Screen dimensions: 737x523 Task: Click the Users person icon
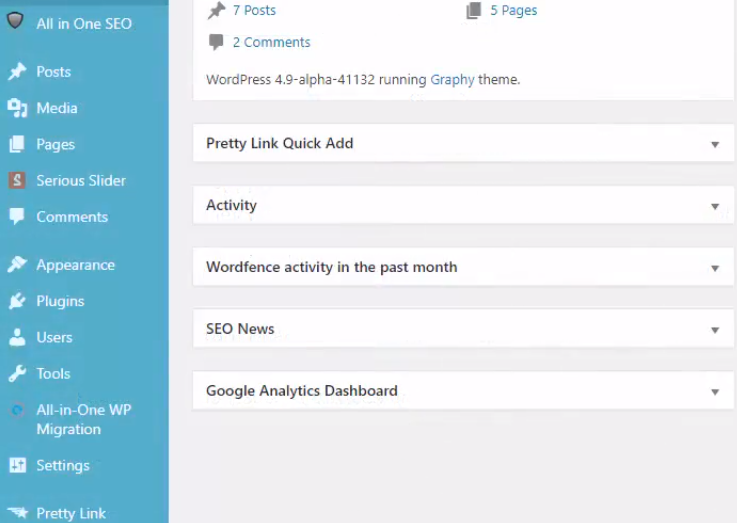tap(17, 337)
